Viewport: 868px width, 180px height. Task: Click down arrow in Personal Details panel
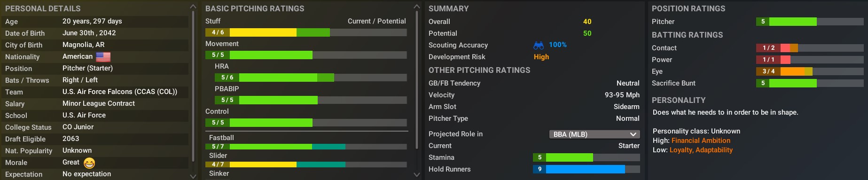pyautogui.click(x=193, y=176)
